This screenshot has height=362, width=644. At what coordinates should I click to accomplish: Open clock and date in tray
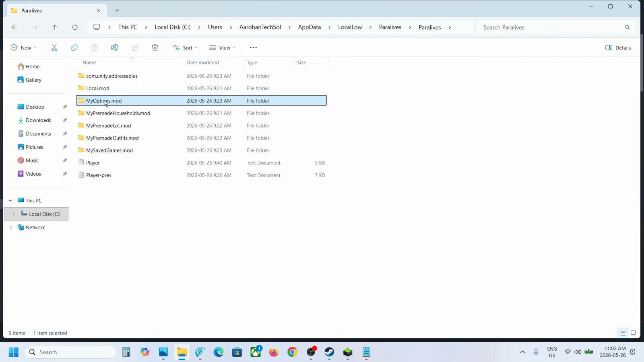click(x=613, y=352)
